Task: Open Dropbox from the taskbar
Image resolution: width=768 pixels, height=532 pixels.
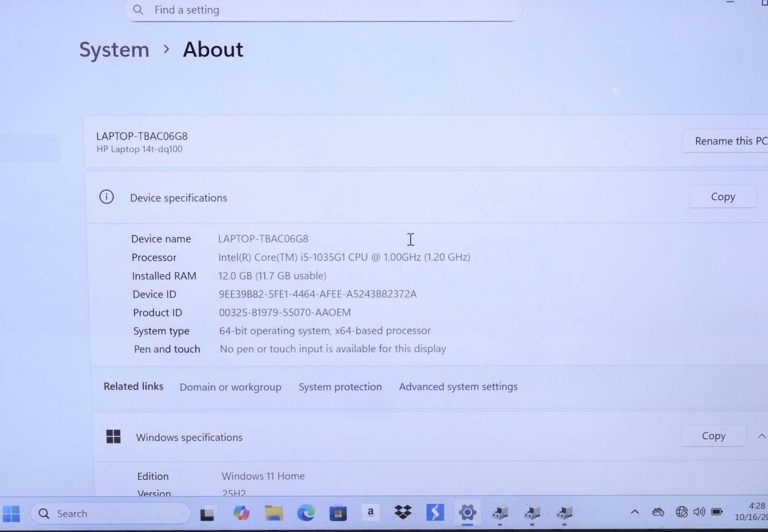Action: (403, 512)
